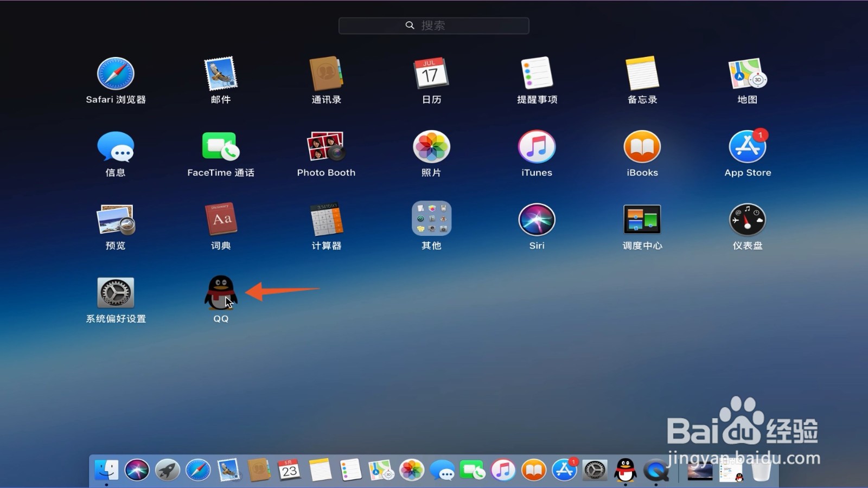Click the Mail stamp icon in the Dock
Viewport: 868px width, 488px height.
coord(228,470)
